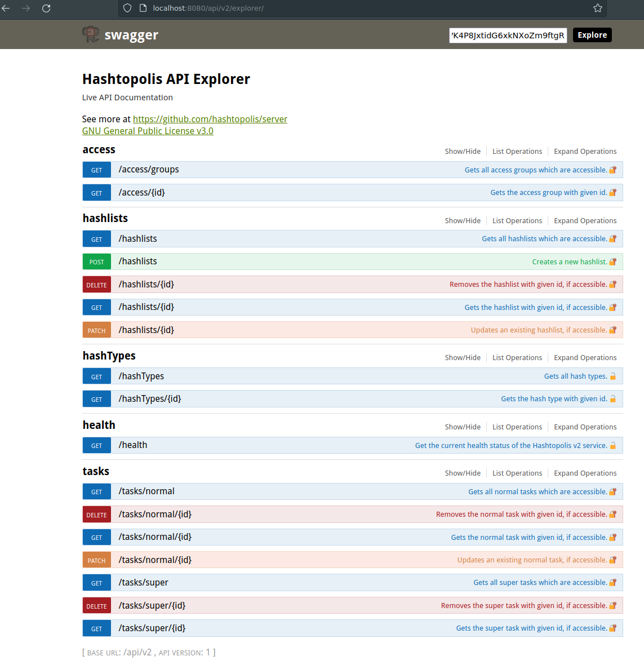List Operations for hashlists section

click(517, 220)
